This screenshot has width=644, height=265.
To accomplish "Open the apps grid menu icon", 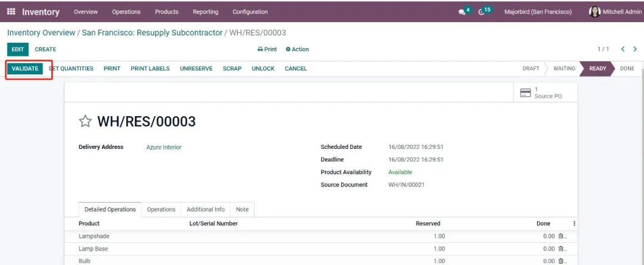I will coord(11,11).
